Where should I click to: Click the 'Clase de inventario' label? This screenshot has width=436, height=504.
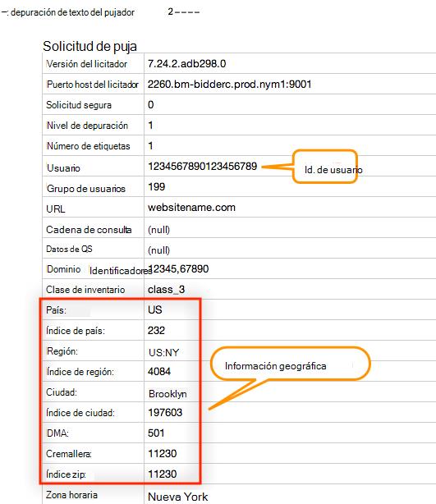pyautogui.click(x=85, y=290)
